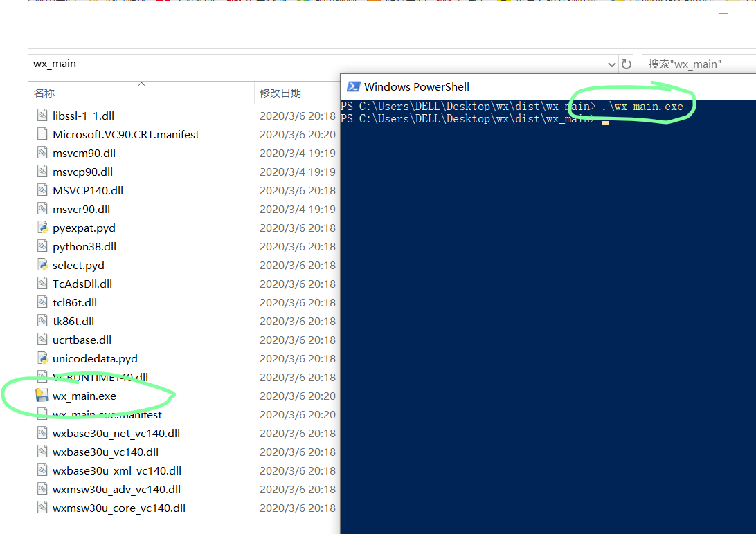Click modified date of wx_main.exe row
The image size is (756, 534).
[x=298, y=396]
